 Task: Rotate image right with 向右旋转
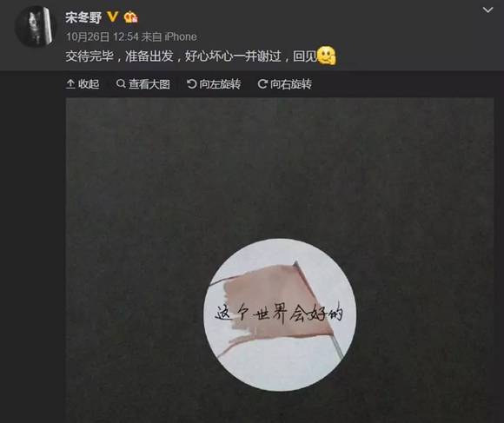(x=285, y=84)
